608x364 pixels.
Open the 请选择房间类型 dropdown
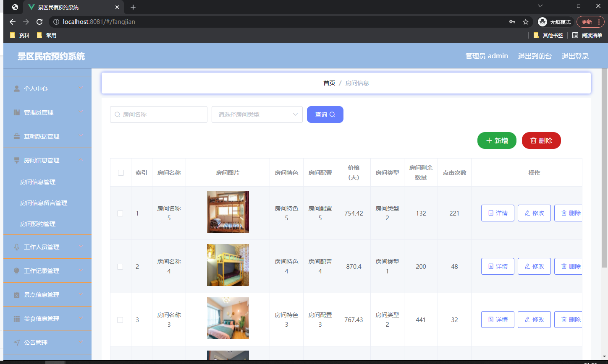pos(257,114)
